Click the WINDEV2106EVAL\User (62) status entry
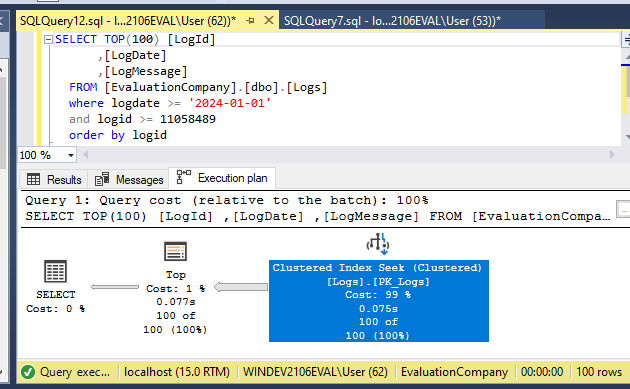This screenshot has width=630, height=389. (x=316, y=372)
